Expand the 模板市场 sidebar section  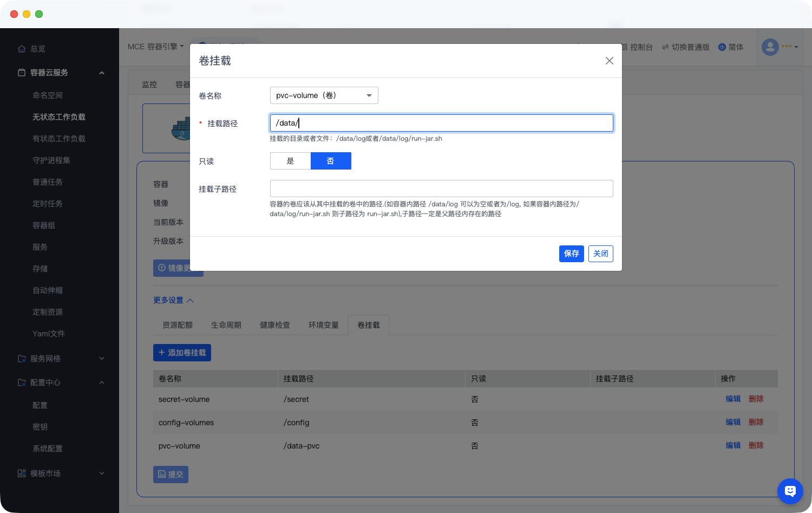102,473
